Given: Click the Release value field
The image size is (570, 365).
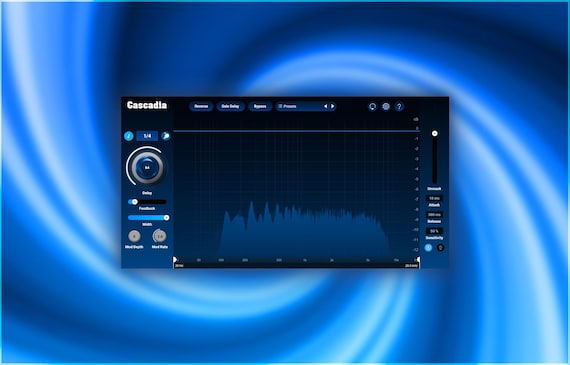Looking at the screenshot, I should (434, 215).
